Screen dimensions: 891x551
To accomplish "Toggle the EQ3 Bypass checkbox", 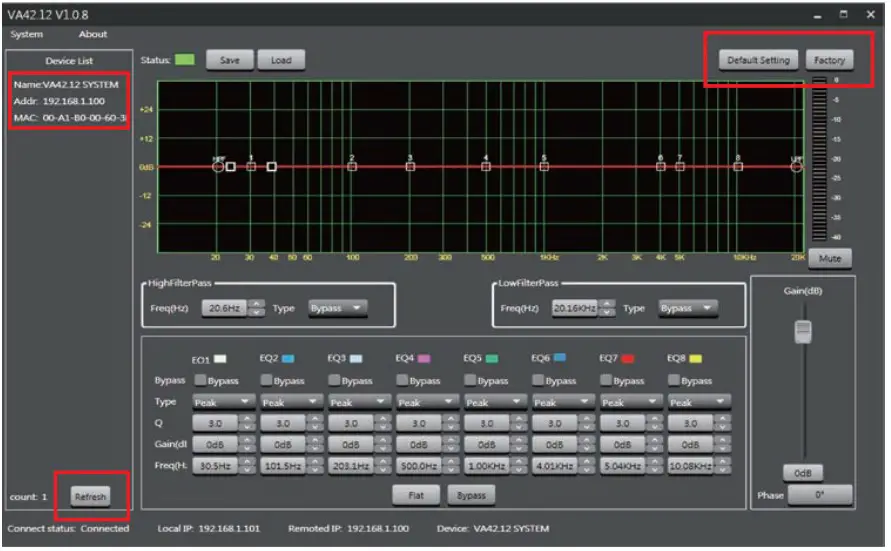I will (334, 380).
